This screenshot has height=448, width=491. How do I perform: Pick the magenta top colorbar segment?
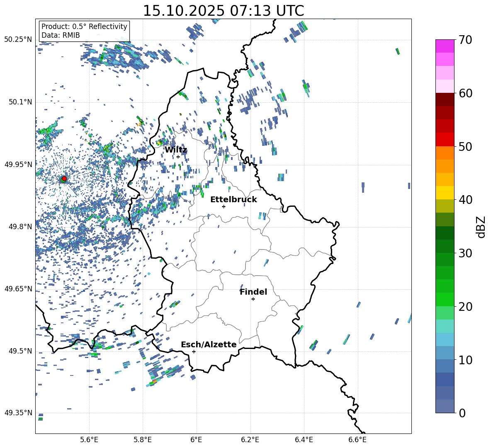coord(445,46)
